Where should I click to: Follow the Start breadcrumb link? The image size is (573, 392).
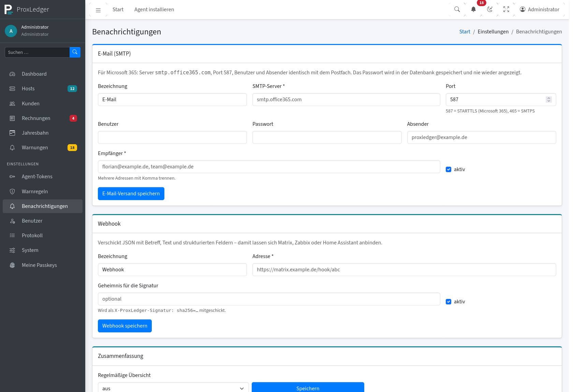coord(465,32)
